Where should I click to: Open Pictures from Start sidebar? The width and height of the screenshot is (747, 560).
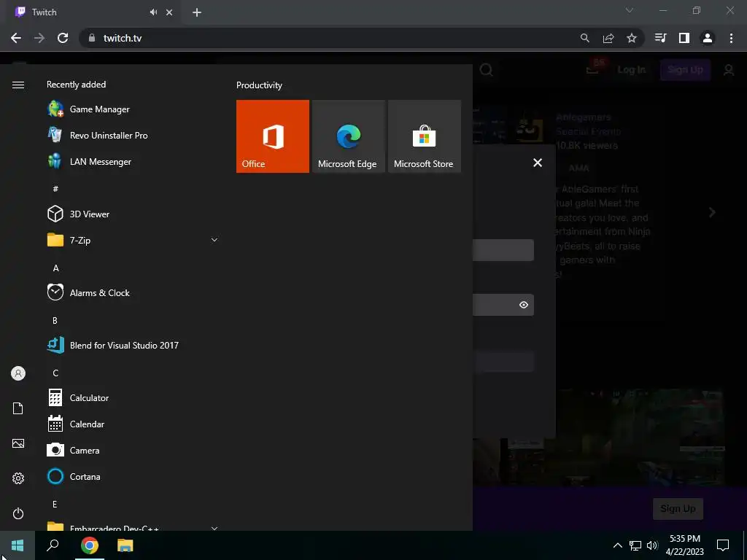(x=18, y=443)
